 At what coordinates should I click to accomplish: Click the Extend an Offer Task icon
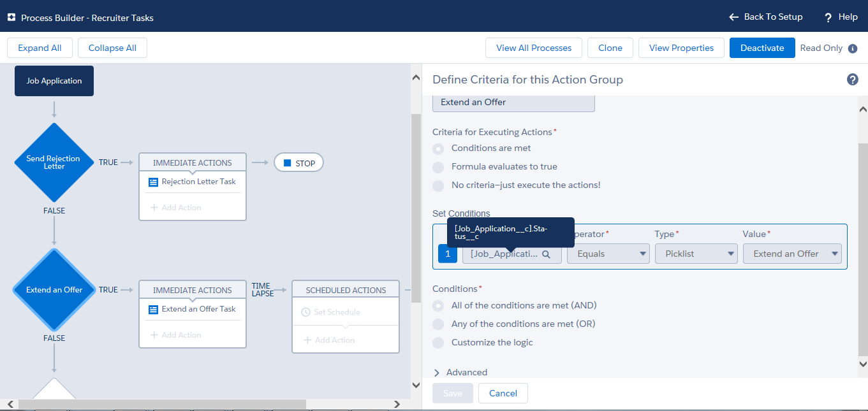point(153,309)
